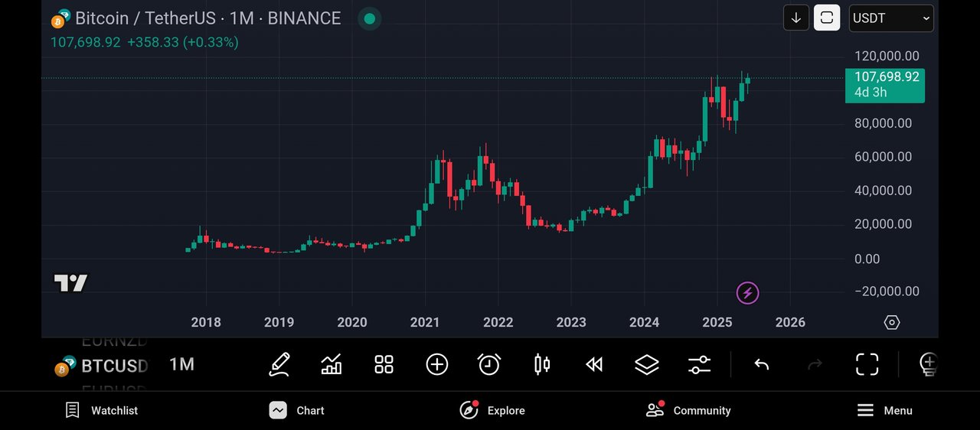Viewport: 980px width, 430px height.
Task: Open chart settings sliders icon
Action: (699, 364)
